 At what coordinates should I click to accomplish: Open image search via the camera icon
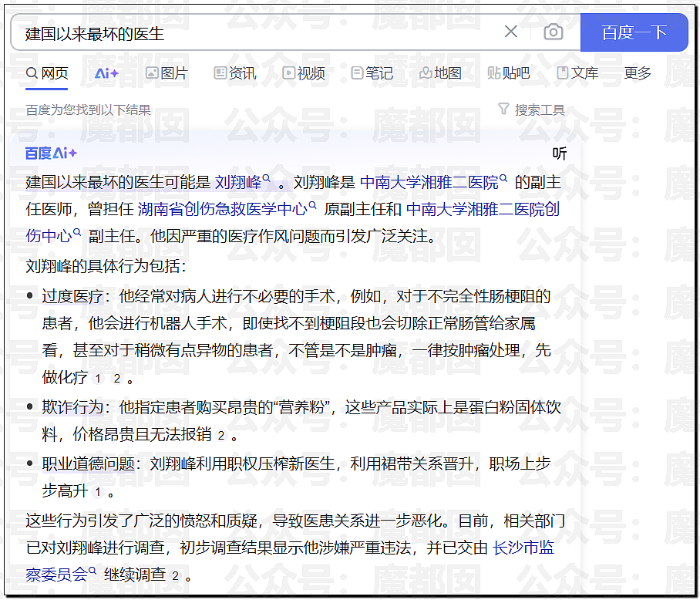[x=553, y=32]
